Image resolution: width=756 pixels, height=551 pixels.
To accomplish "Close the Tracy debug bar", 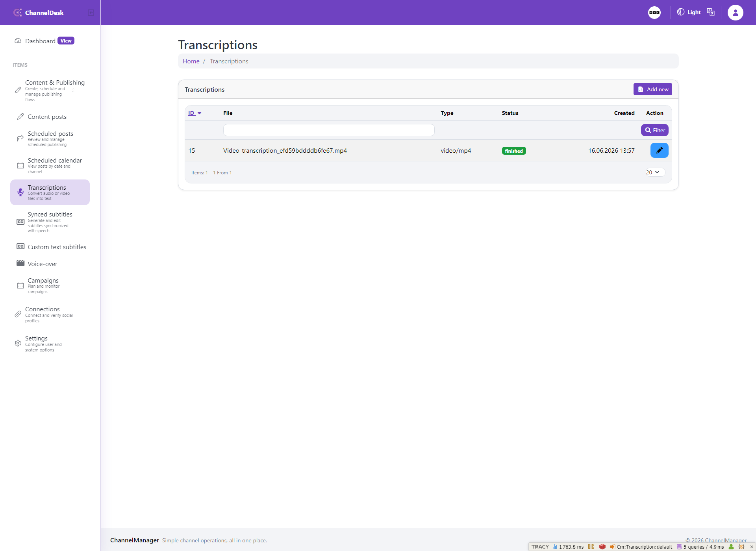I will coord(751,547).
